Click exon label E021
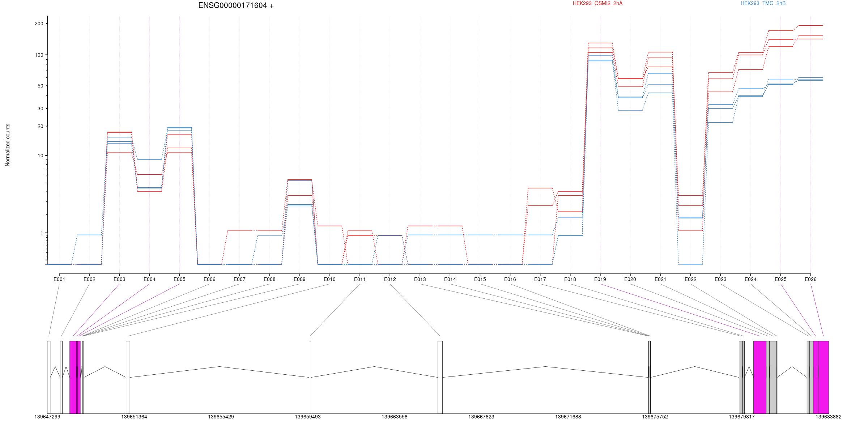This screenshot has width=868, height=434. (x=660, y=279)
